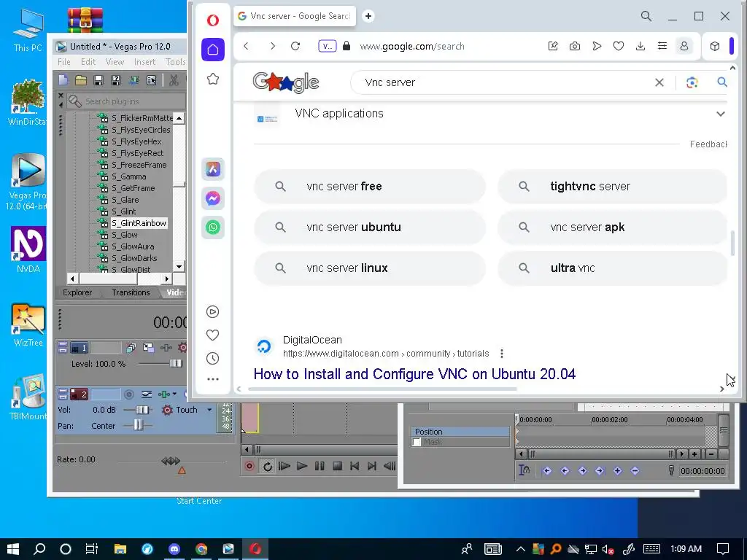Search for vnc server ubuntu suggestion
The height and width of the screenshot is (560, 747).
(370, 227)
